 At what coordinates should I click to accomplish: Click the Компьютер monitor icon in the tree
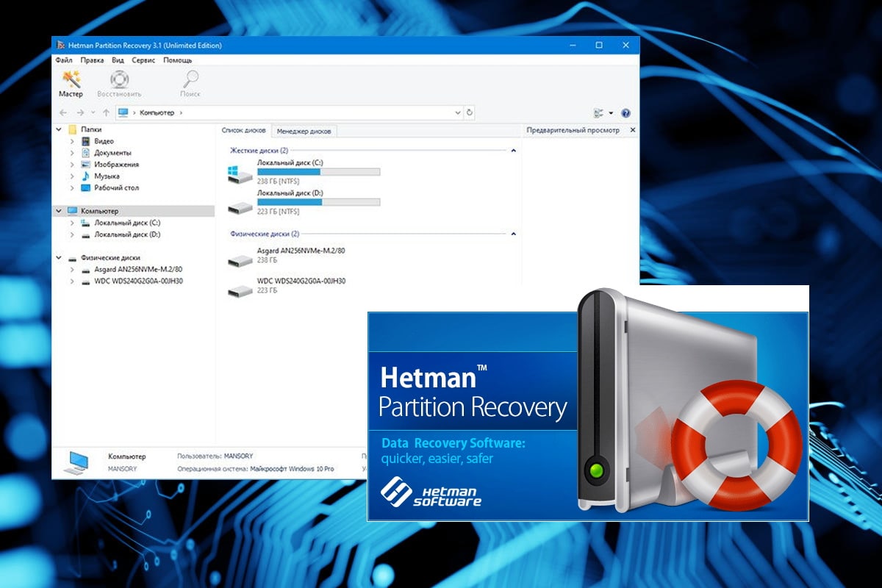tap(73, 211)
